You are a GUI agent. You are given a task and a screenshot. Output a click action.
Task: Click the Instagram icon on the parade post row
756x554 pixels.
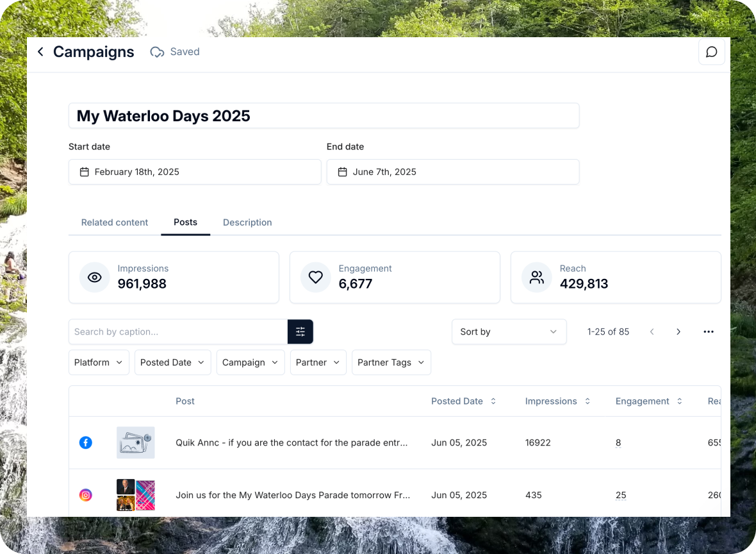(x=86, y=495)
